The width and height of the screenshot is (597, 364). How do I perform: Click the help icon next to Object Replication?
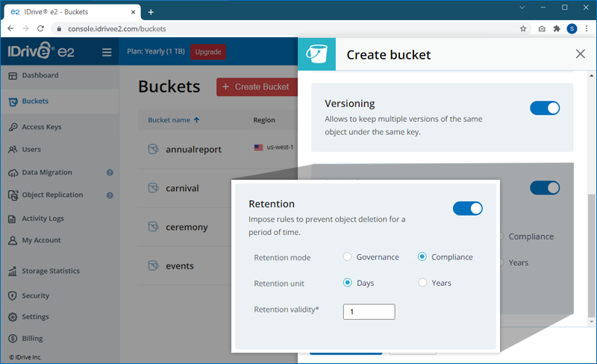[x=110, y=195]
